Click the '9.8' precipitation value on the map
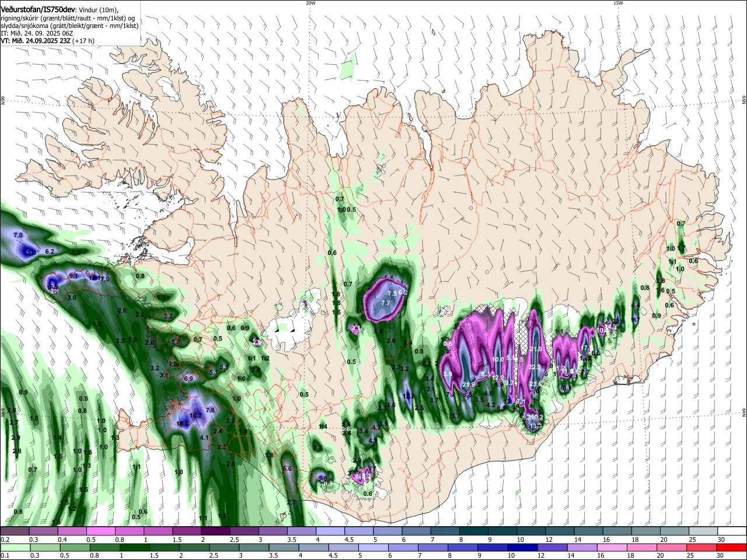This screenshot has width=747, height=560. (x=323, y=478)
